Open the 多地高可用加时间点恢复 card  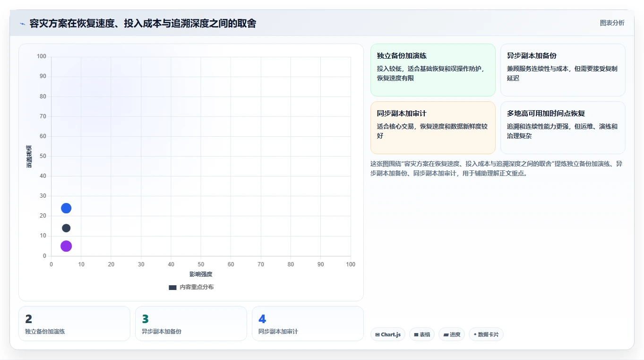pyautogui.click(x=563, y=128)
